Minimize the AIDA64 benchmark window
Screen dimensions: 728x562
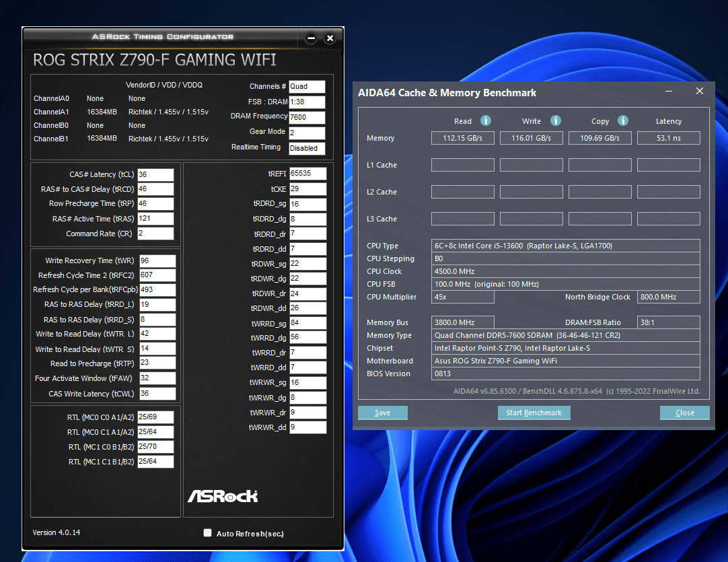tap(669, 91)
